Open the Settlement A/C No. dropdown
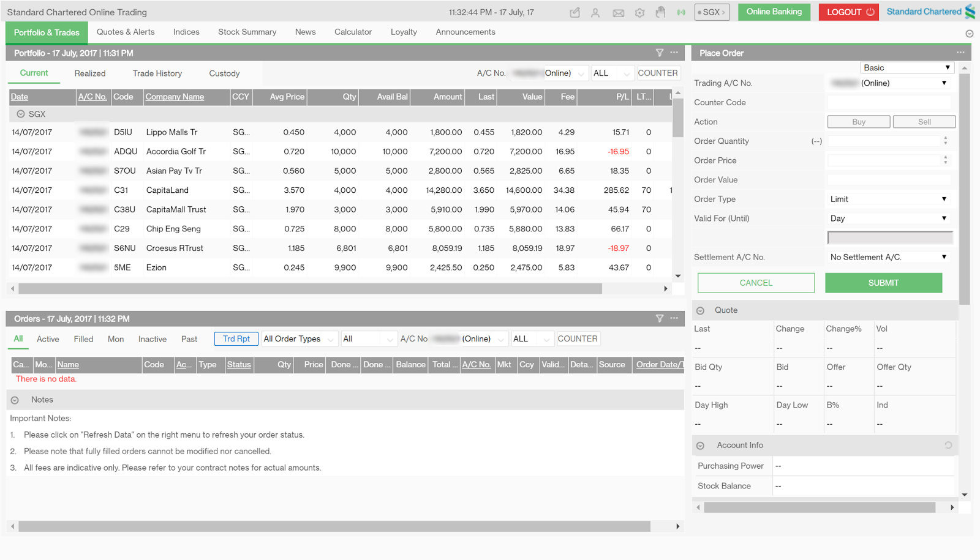Screen dimensions: 980x560 [x=889, y=257]
